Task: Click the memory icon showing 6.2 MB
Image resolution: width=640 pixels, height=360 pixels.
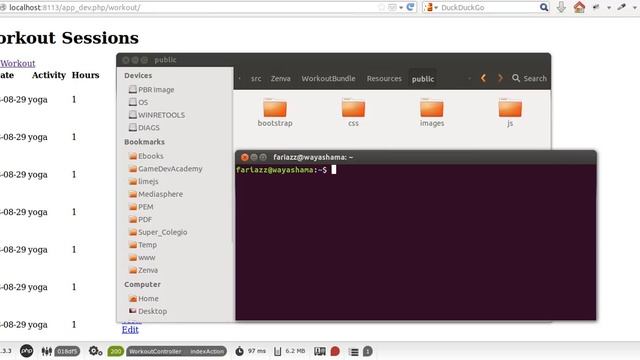Action: [x=278, y=351]
